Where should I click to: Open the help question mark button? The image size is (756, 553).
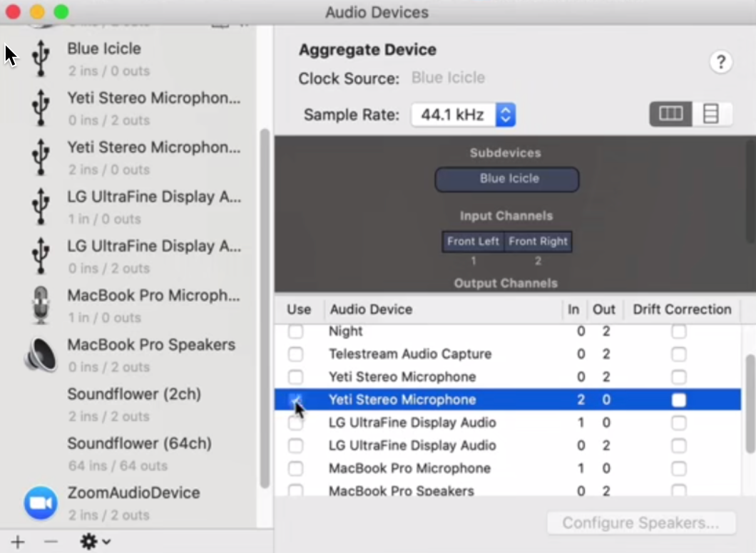coord(721,62)
